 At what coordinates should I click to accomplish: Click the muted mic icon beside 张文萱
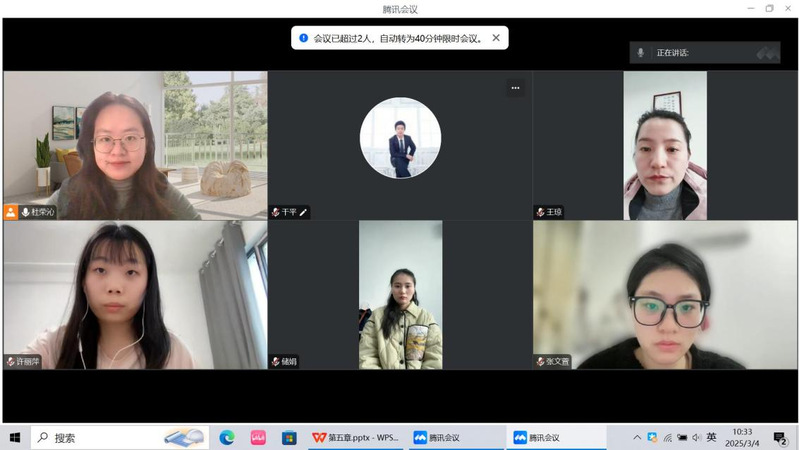point(540,361)
